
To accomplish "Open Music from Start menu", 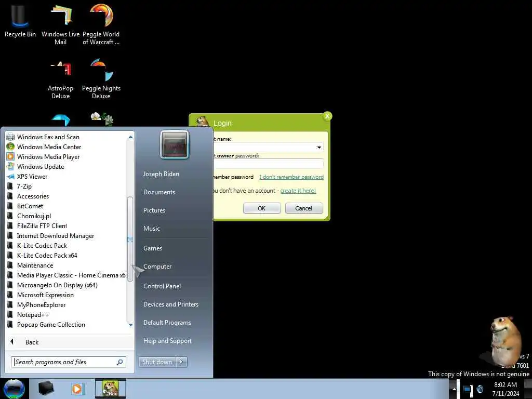I will (x=151, y=229).
